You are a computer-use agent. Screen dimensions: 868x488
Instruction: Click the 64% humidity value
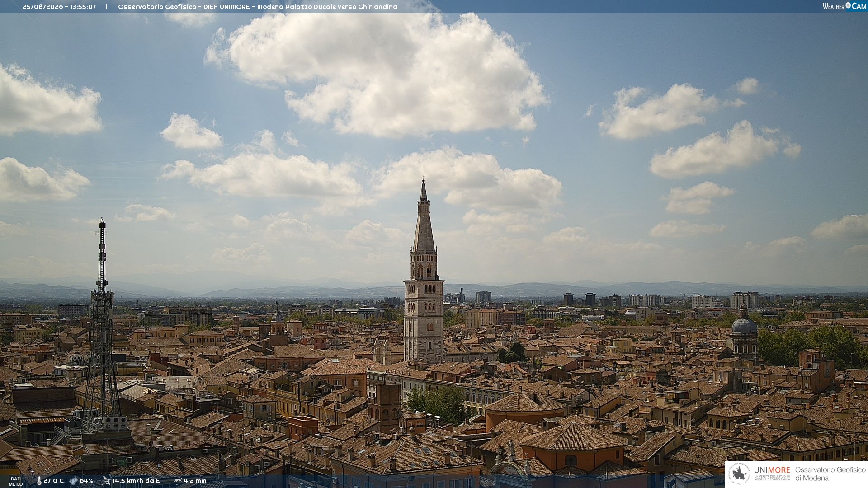point(86,481)
